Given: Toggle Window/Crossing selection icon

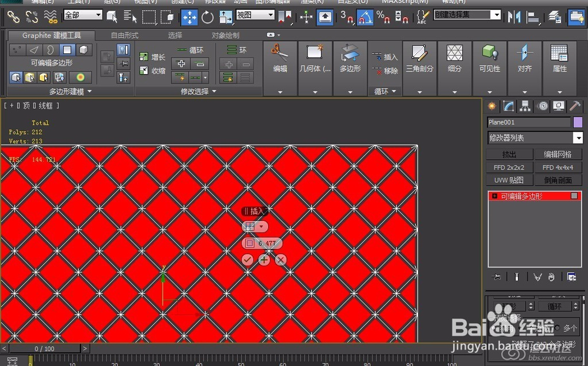Looking at the screenshot, I should 167,17.
